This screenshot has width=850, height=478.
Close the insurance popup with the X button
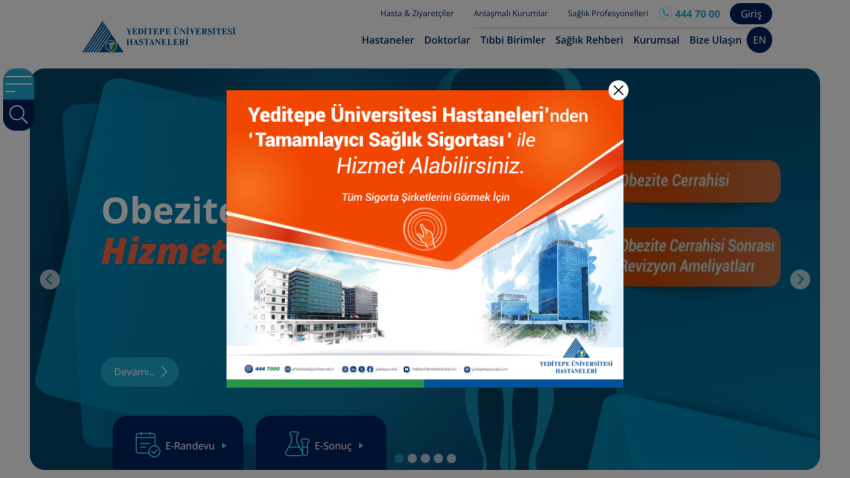point(618,90)
